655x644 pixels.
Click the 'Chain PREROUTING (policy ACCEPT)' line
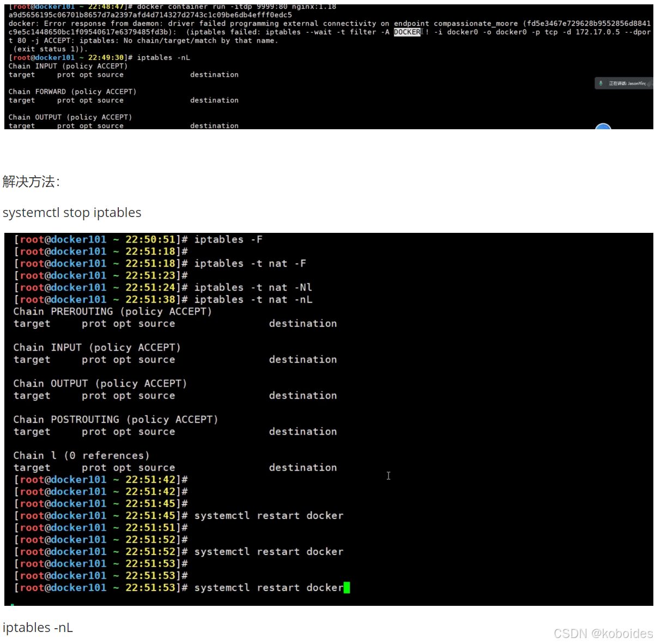112,311
